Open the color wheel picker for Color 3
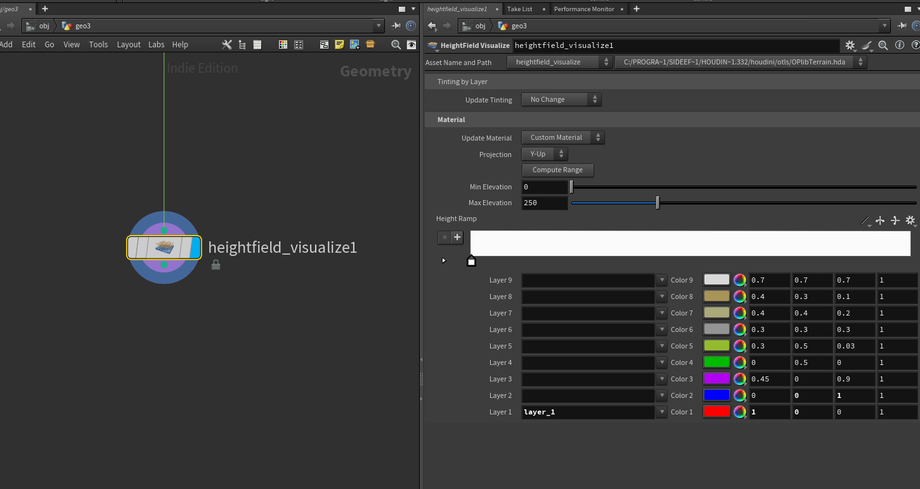 click(x=740, y=379)
